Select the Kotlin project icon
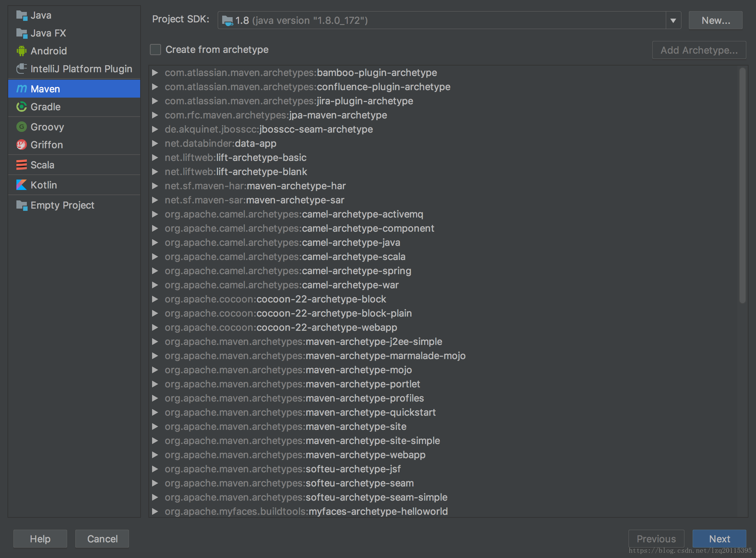 (22, 185)
